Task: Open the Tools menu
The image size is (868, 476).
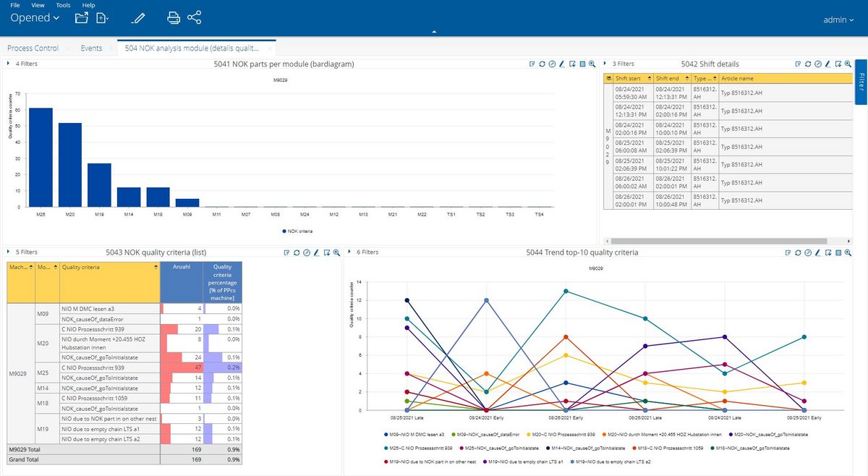Action: click(63, 5)
